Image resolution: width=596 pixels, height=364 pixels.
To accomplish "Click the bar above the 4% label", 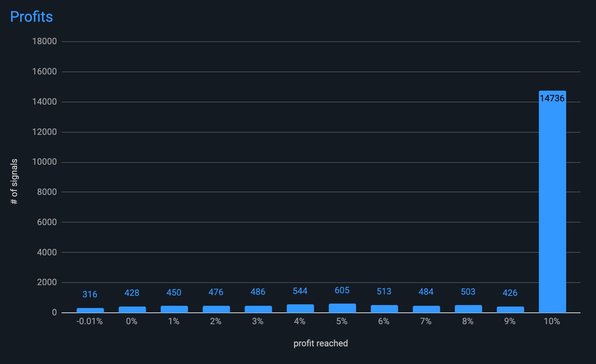I will pos(300,308).
